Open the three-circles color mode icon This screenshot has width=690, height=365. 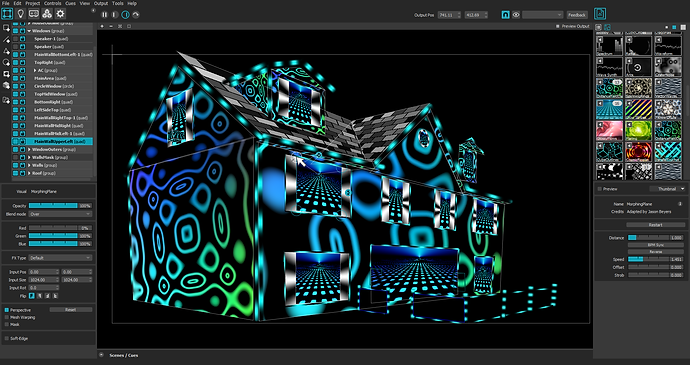[x=47, y=14]
